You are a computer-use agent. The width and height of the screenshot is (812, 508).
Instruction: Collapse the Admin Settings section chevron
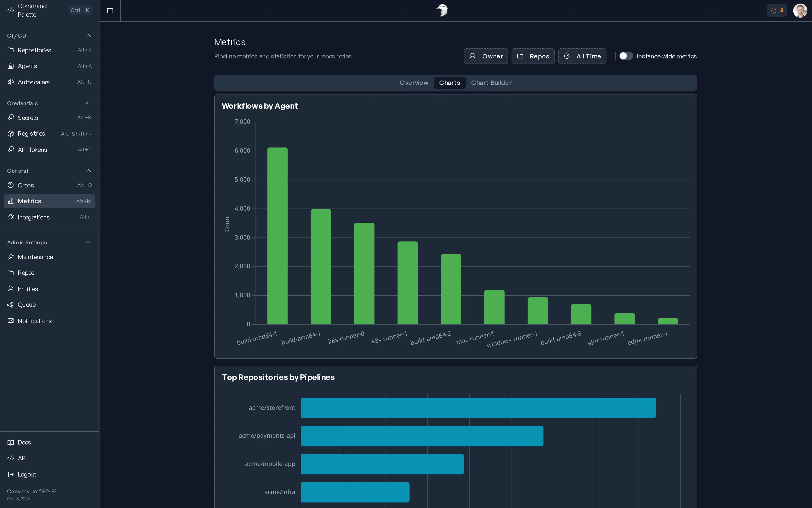tap(88, 243)
